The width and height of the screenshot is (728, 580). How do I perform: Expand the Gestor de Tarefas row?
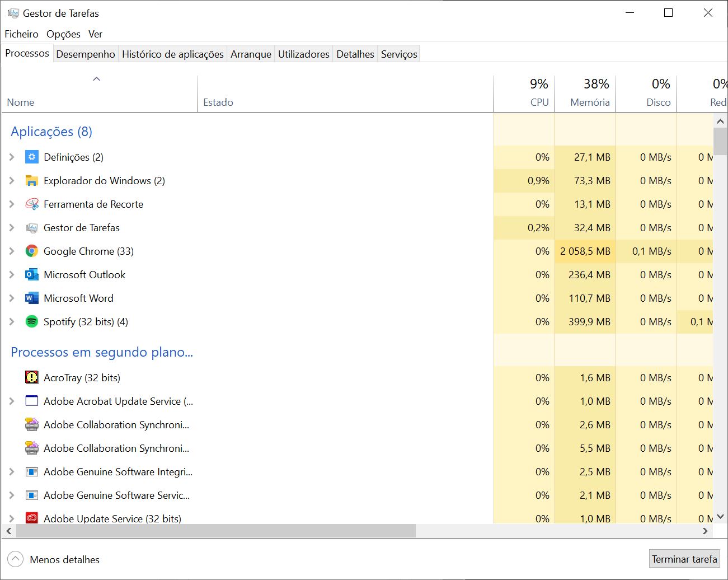12,228
